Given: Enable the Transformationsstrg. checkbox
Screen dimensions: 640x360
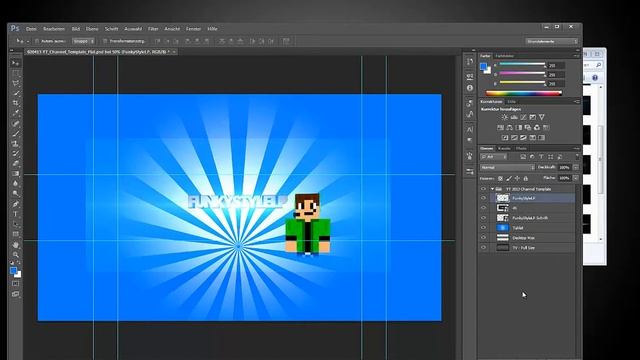Looking at the screenshot, I should tap(105, 41).
